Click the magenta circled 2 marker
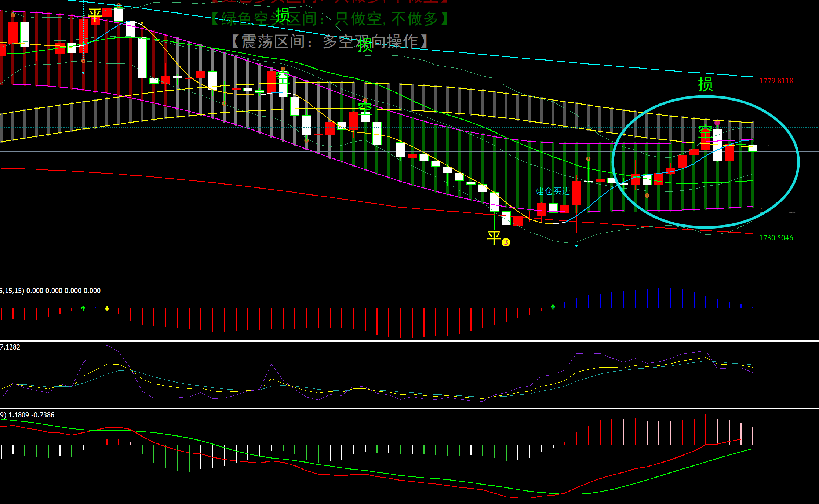Viewport: 819px width, 504px height. point(717,123)
